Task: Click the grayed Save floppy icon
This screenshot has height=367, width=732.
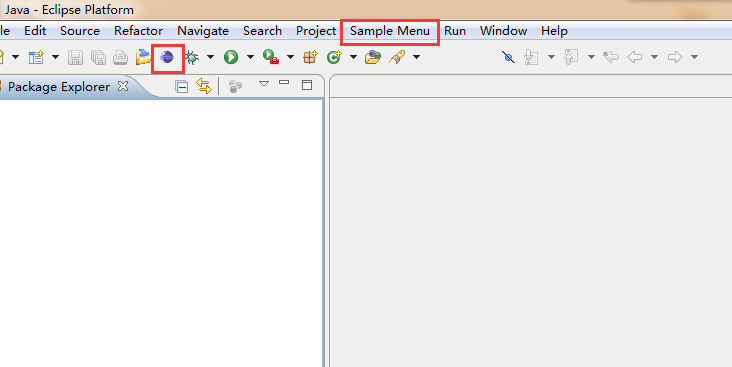Action: pyautogui.click(x=75, y=57)
